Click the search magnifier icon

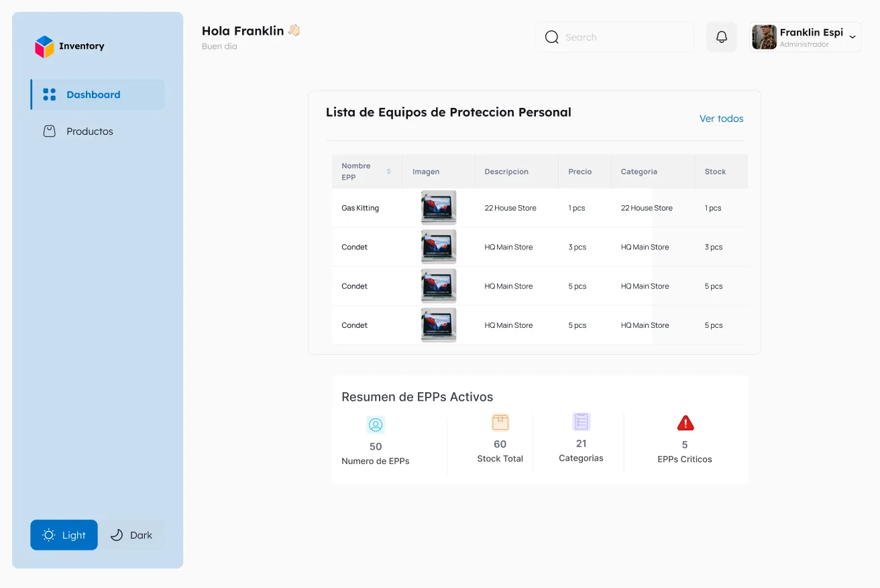[x=552, y=38]
